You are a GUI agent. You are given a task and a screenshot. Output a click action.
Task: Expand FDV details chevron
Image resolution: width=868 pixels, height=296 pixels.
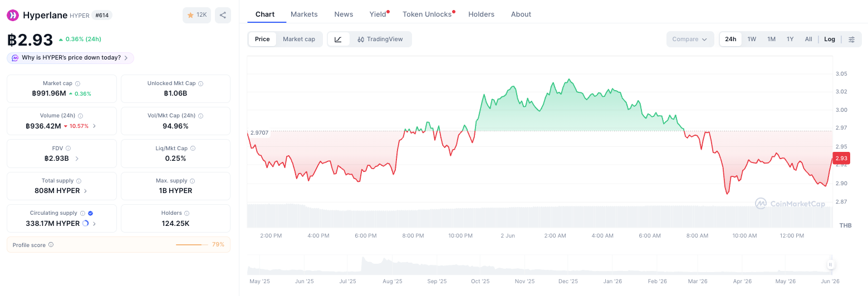tap(76, 159)
